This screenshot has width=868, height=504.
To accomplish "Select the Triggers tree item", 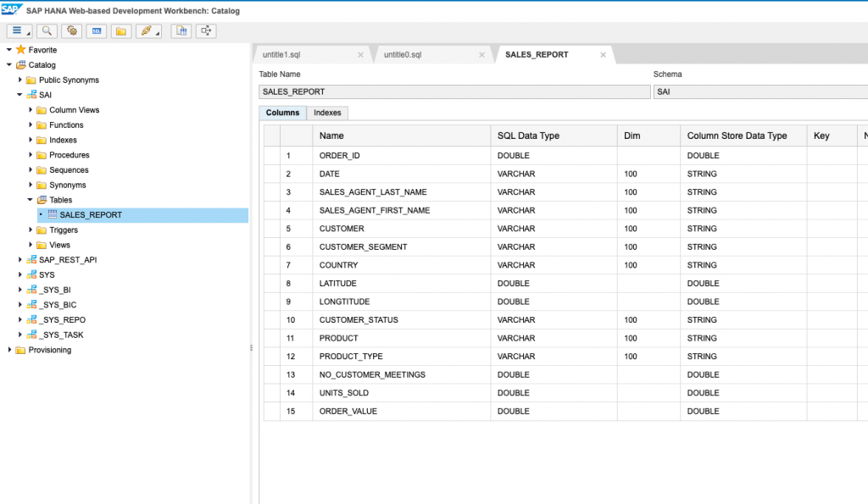I will [64, 230].
